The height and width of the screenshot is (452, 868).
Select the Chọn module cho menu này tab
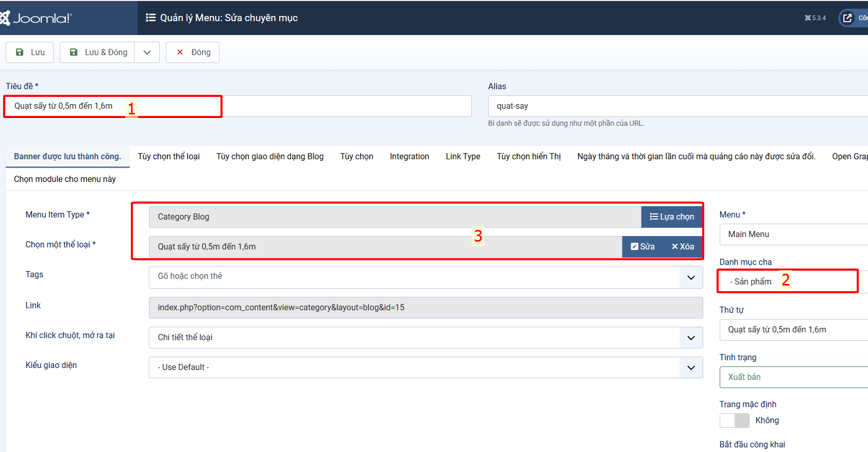coord(65,179)
